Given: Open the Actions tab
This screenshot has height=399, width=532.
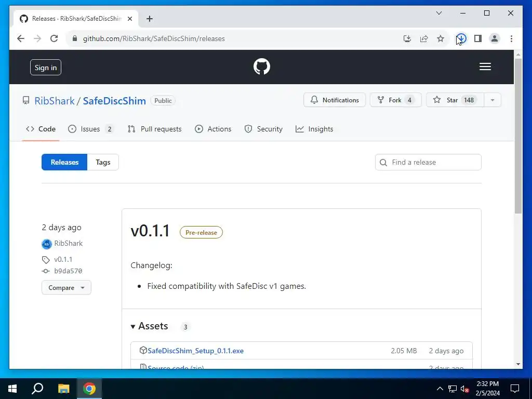Looking at the screenshot, I should (213, 129).
